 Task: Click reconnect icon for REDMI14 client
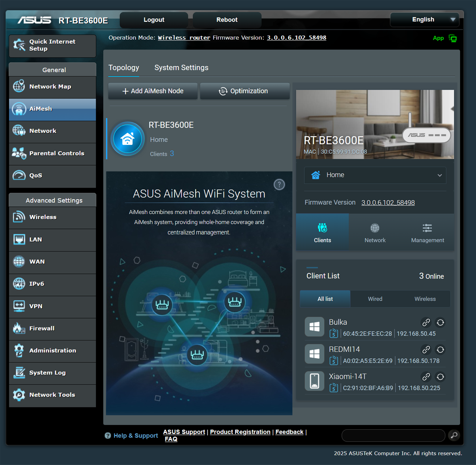coord(440,350)
